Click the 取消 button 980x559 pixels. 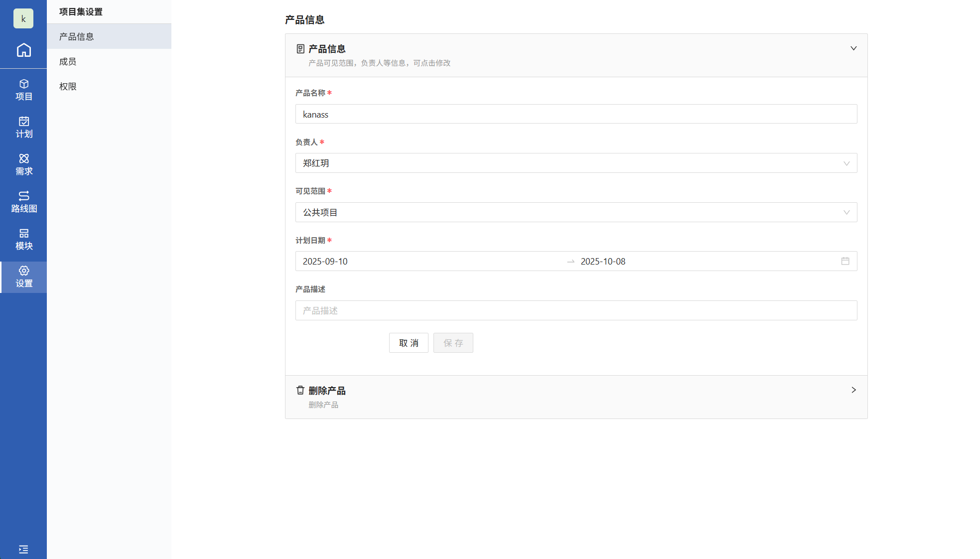click(x=409, y=343)
